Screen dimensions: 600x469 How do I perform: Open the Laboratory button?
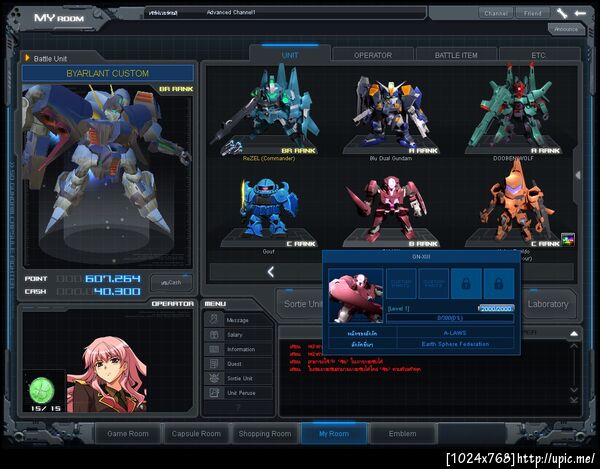548,304
